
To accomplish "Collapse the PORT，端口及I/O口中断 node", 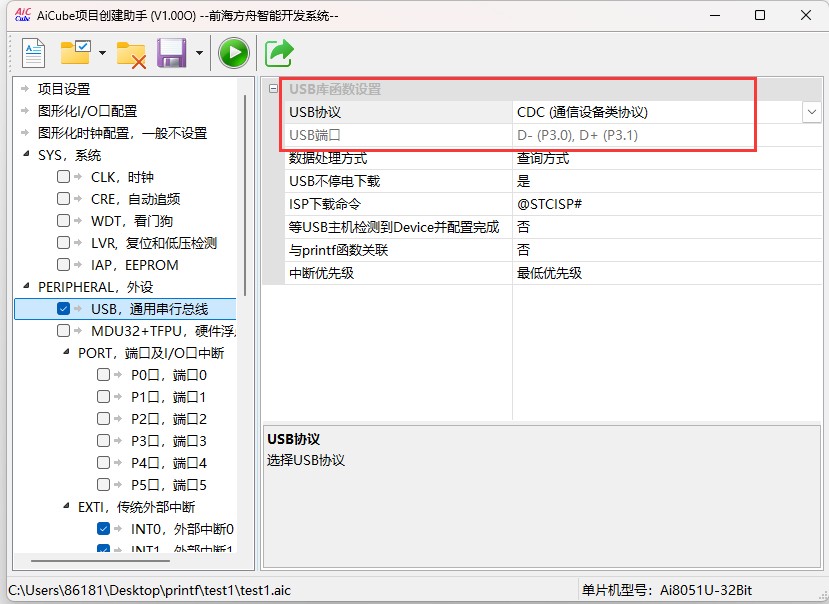I will click(x=66, y=352).
